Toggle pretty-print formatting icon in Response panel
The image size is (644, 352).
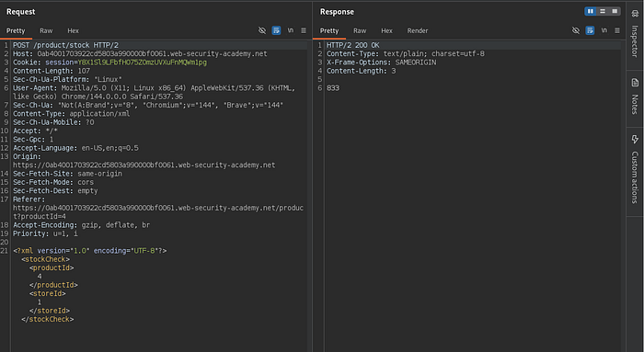point(590,30)
